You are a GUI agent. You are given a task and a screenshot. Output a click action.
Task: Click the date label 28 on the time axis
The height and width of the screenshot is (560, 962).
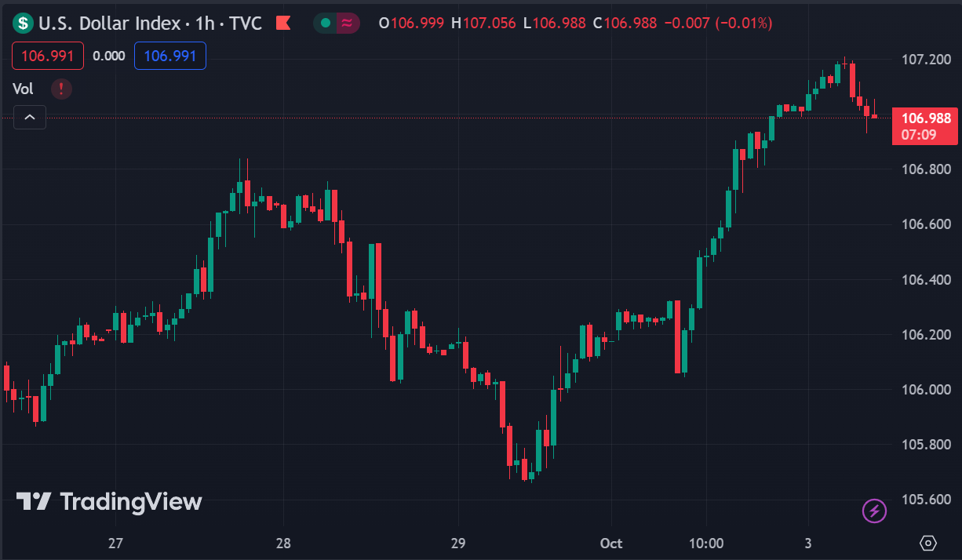click(284, 544)
